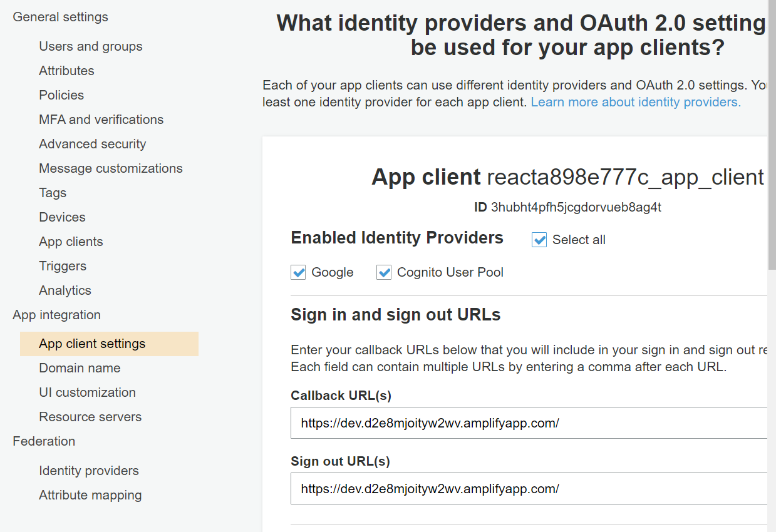
Task: Open the Triggers page
Action: coord(63,266)
